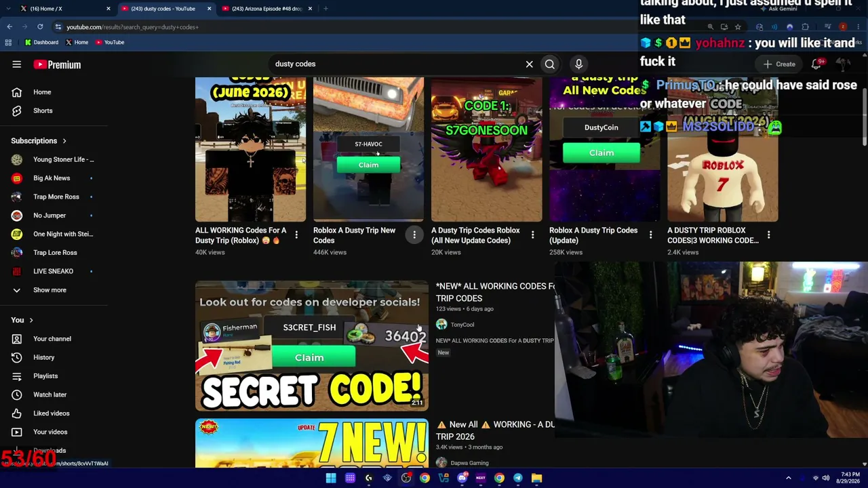Open the Trap Lore Ross subscription

point(54,253)
